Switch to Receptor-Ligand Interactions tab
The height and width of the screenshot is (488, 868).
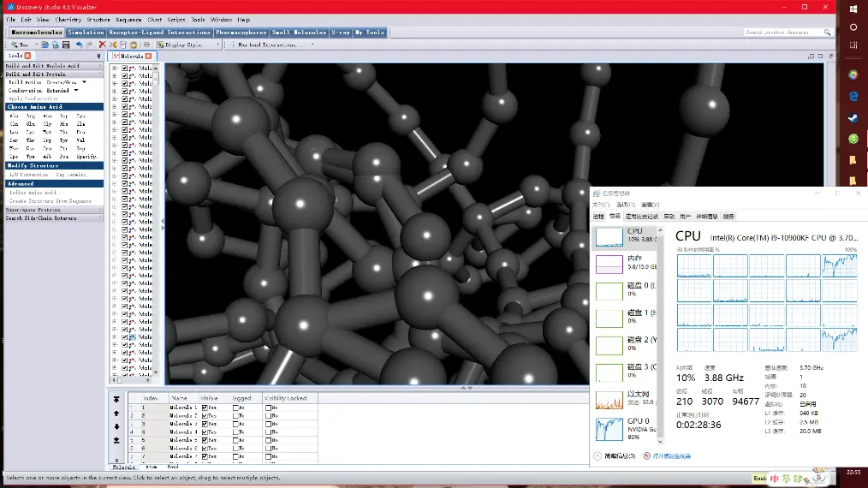click(159, 33)
